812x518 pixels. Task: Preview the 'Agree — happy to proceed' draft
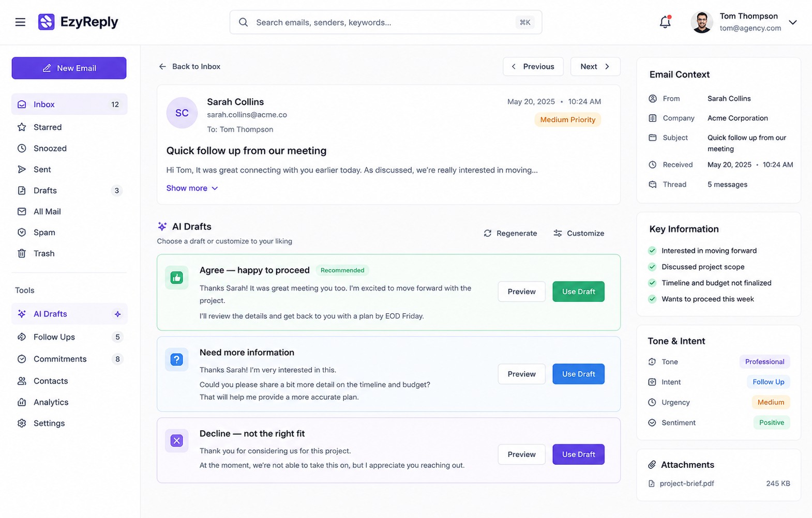point(521,292)
